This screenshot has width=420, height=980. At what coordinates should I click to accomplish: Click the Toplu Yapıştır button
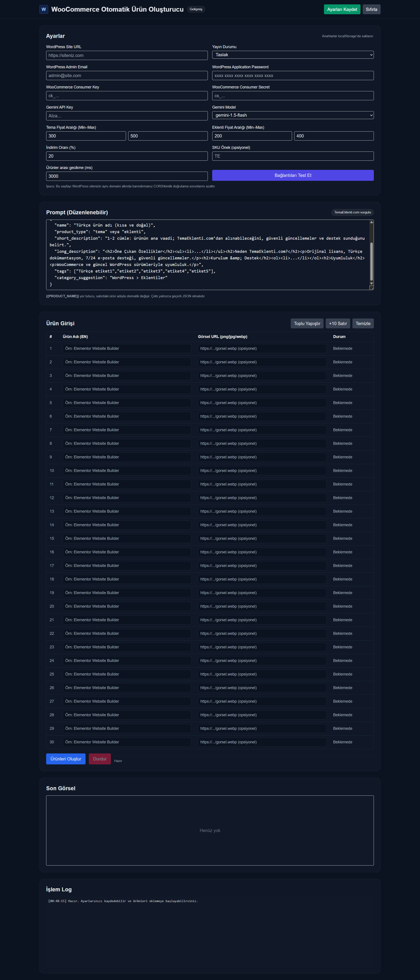click(x=307, y=323)
